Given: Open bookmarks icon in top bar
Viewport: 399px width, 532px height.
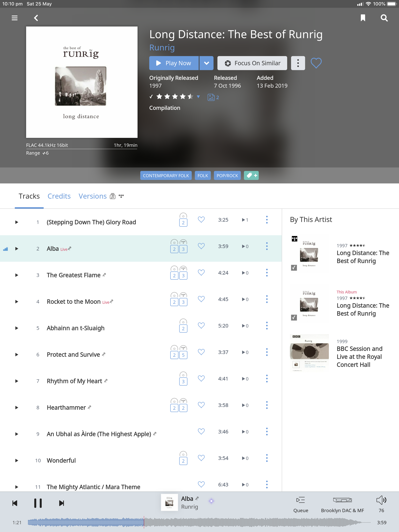Looking at the screenshot, I should click(363, 18).
